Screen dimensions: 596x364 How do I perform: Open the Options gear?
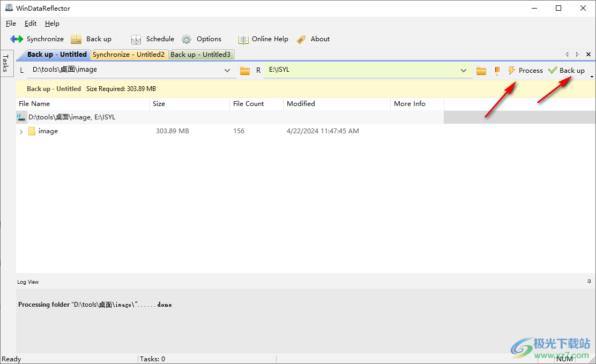[x=187, y=39]
